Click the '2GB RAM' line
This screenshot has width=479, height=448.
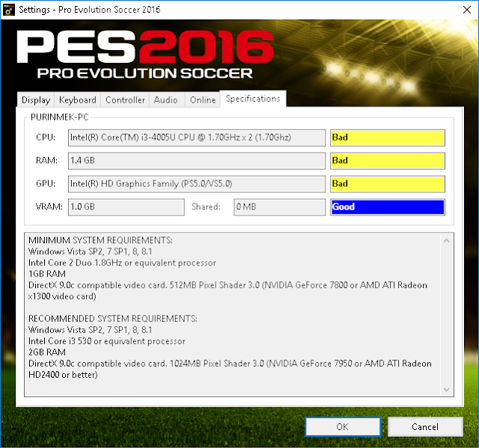click(47, 352)
